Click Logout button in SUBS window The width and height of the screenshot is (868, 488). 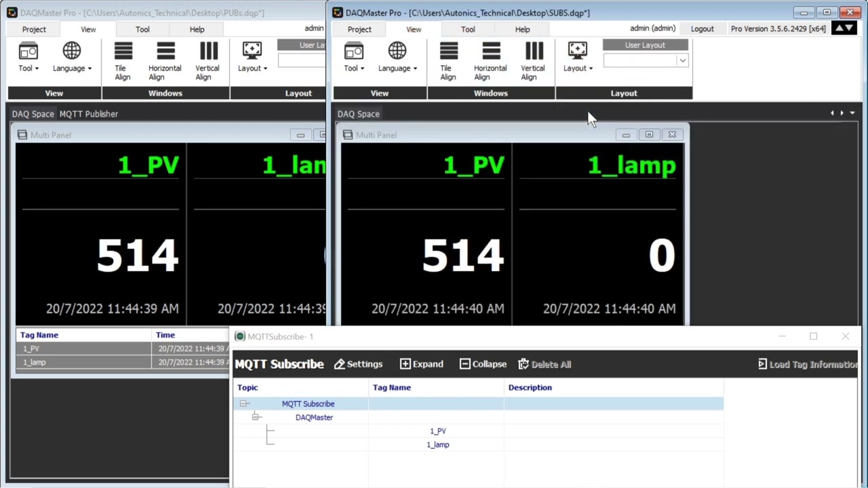702,28
